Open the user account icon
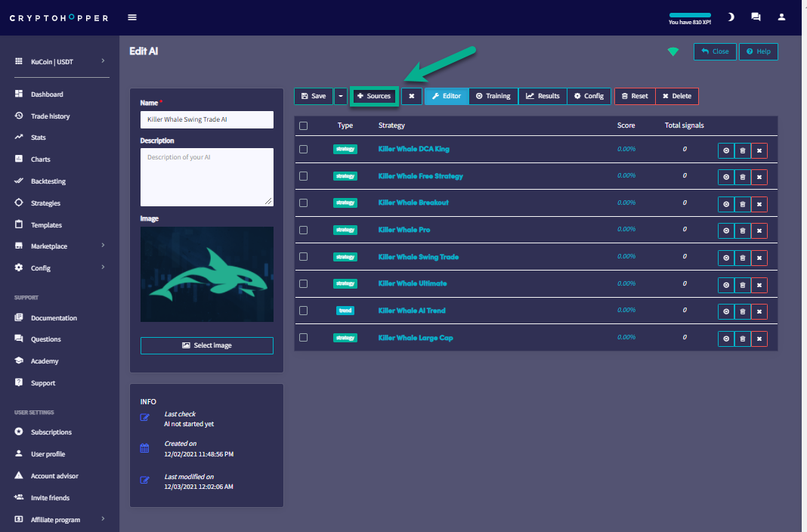 click(782, 17)
